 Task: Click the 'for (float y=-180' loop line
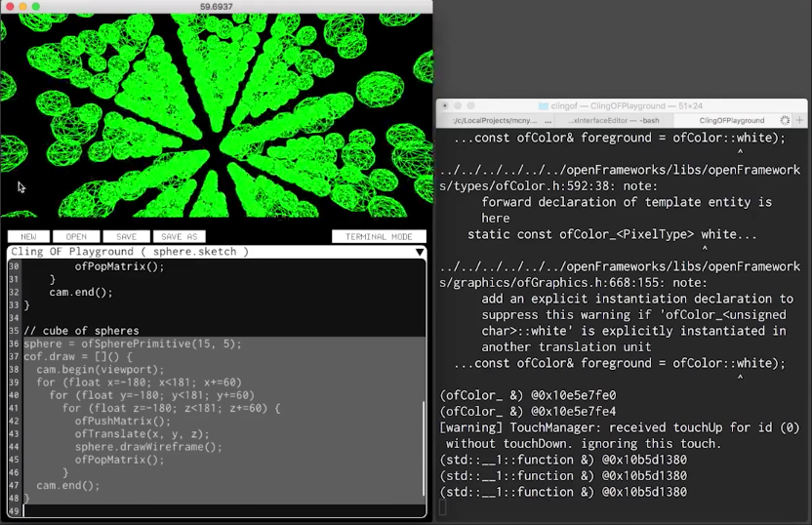151,395
